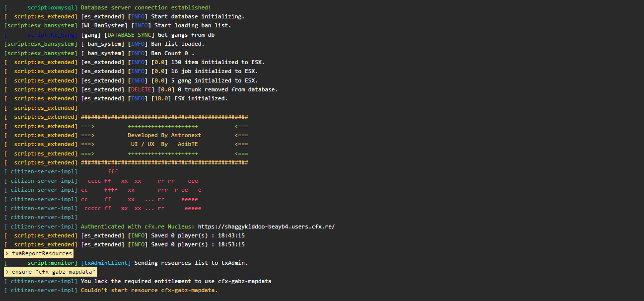Screen dimensions: 644x301
Task: Click the "Developed By Astronext" banner text
Action: pyautogui.click(x=164, y=135)
